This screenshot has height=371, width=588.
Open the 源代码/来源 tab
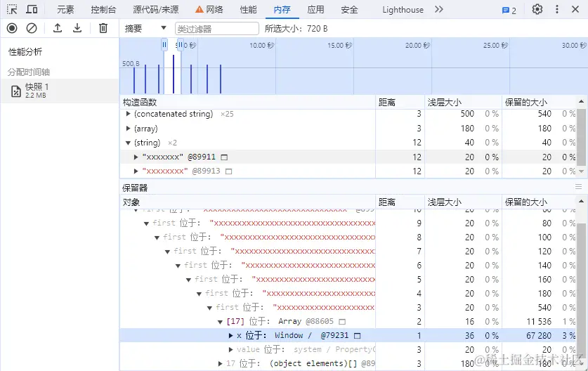point(156,10)
